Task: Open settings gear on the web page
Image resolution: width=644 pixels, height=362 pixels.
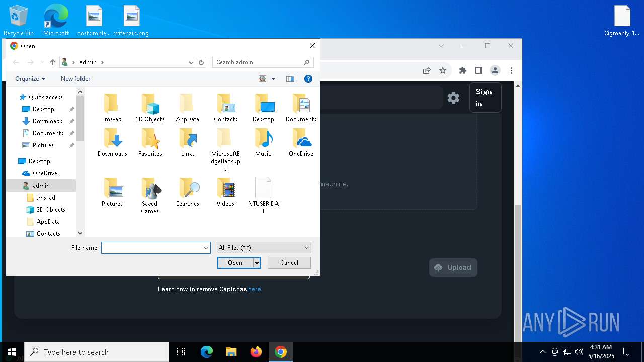Action: coord(453,98)
